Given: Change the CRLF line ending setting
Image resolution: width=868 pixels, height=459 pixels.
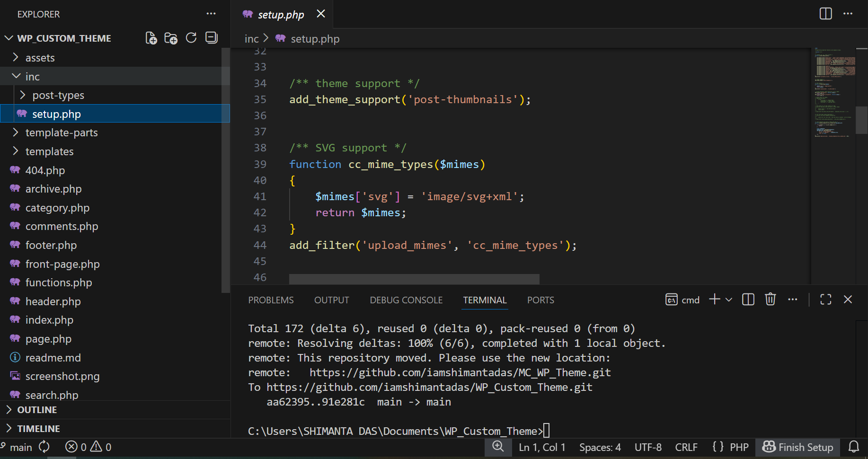Looking at the screenshot, I should [x=686, y=447].
